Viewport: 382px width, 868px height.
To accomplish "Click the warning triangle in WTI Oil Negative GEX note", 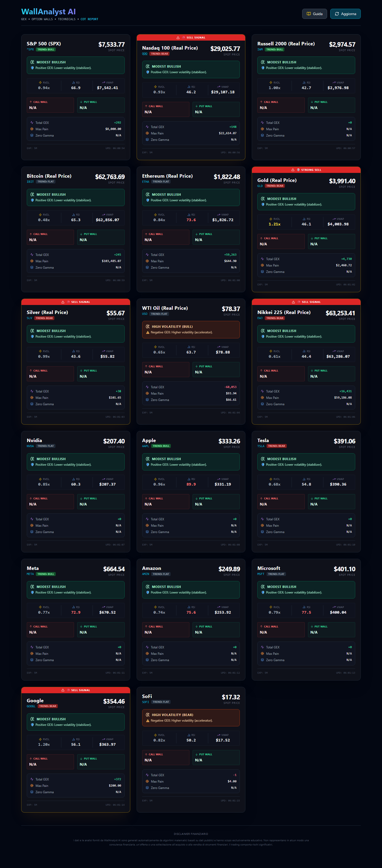I will click(x=148, y=332).
